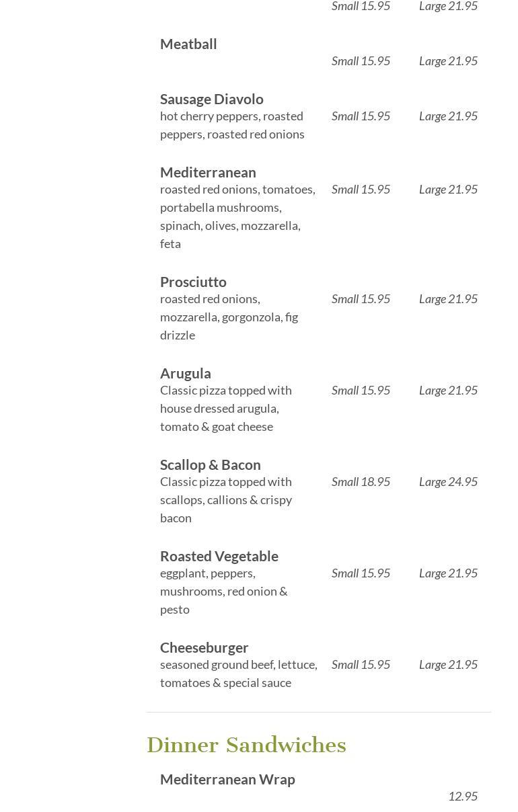The image size is (518, 812).
Task: Select the Scallop & Bacon title
Action: [210, 464]
